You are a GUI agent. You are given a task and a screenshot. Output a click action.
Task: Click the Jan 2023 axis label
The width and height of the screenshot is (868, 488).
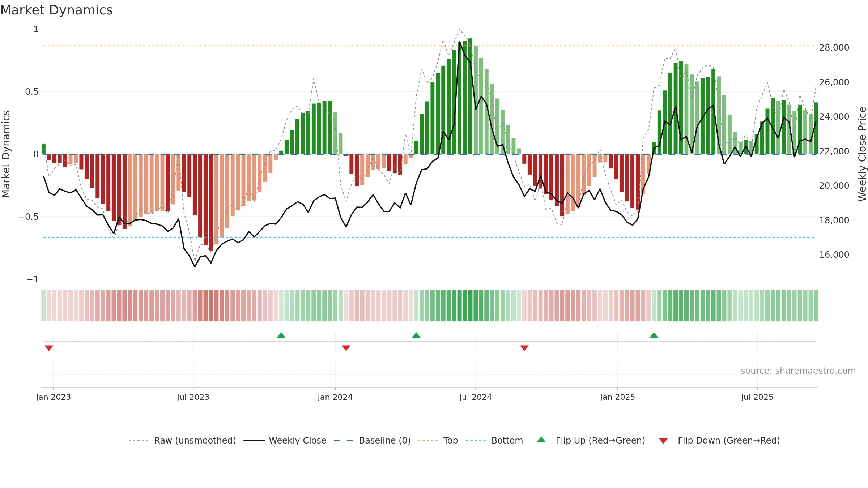click(54, 397)
